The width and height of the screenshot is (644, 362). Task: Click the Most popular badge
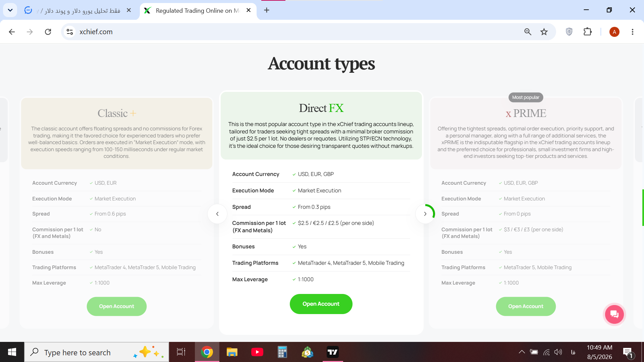(526, 98)
